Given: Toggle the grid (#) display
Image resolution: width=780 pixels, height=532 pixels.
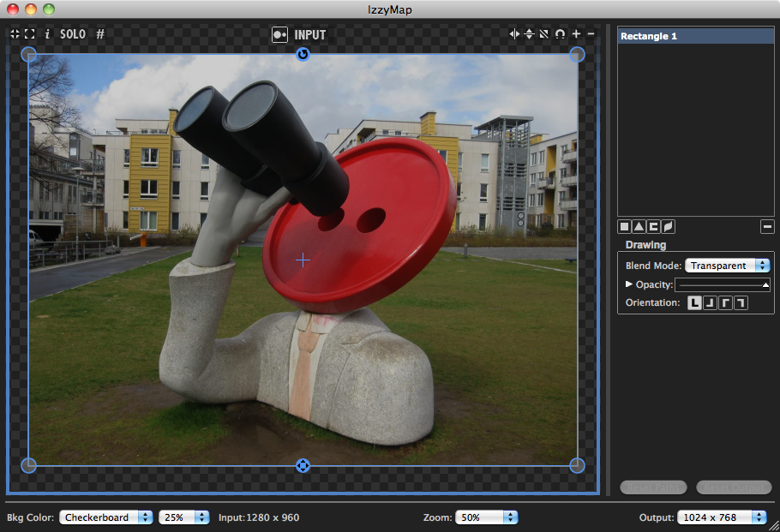Looking at the screenshot, I should [x=100, y=34].
